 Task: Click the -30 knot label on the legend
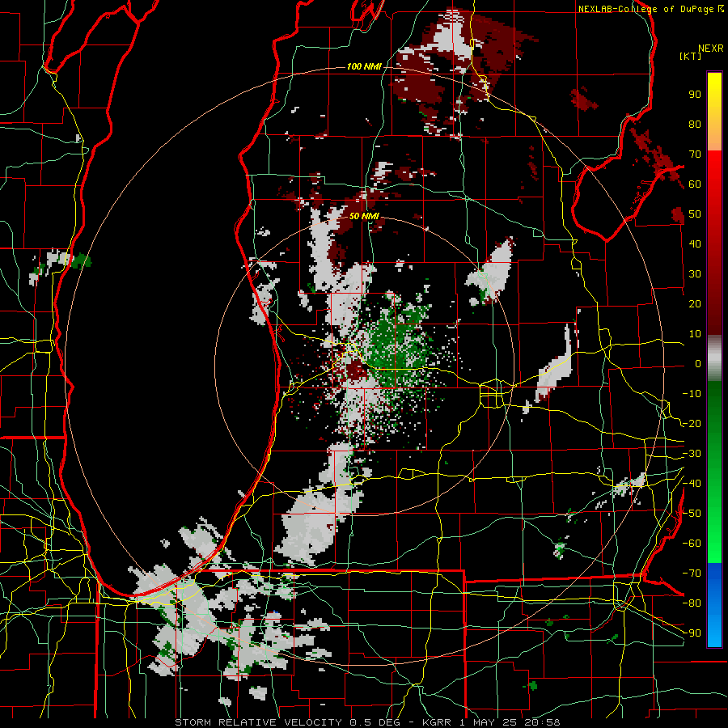click(x=692, y=454)
